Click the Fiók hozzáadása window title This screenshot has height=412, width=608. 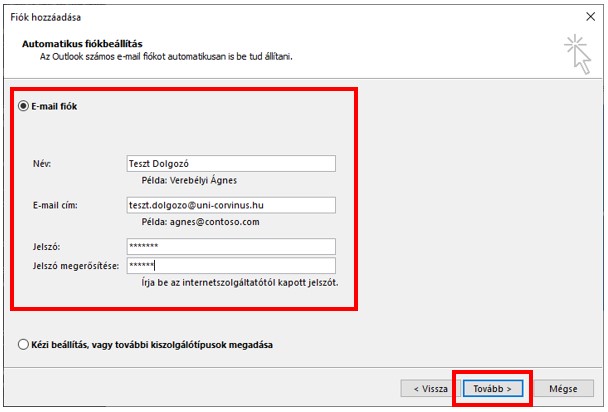[x=46, y=17]
